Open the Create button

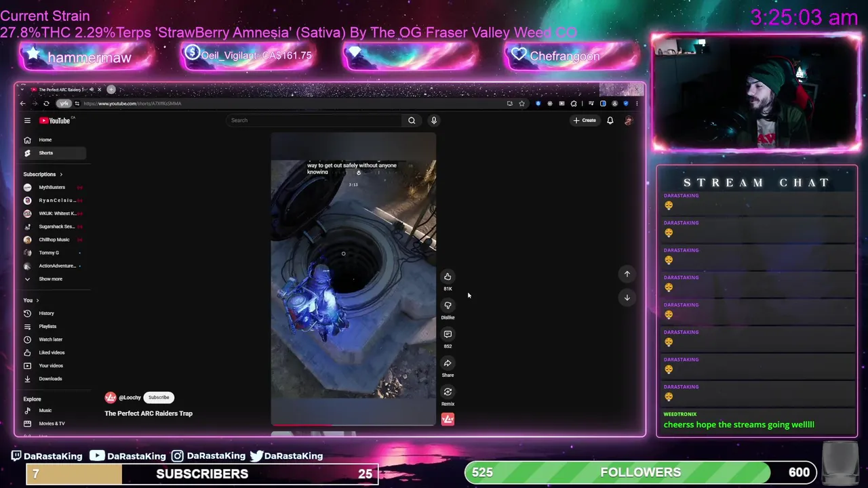coord(585,121)
